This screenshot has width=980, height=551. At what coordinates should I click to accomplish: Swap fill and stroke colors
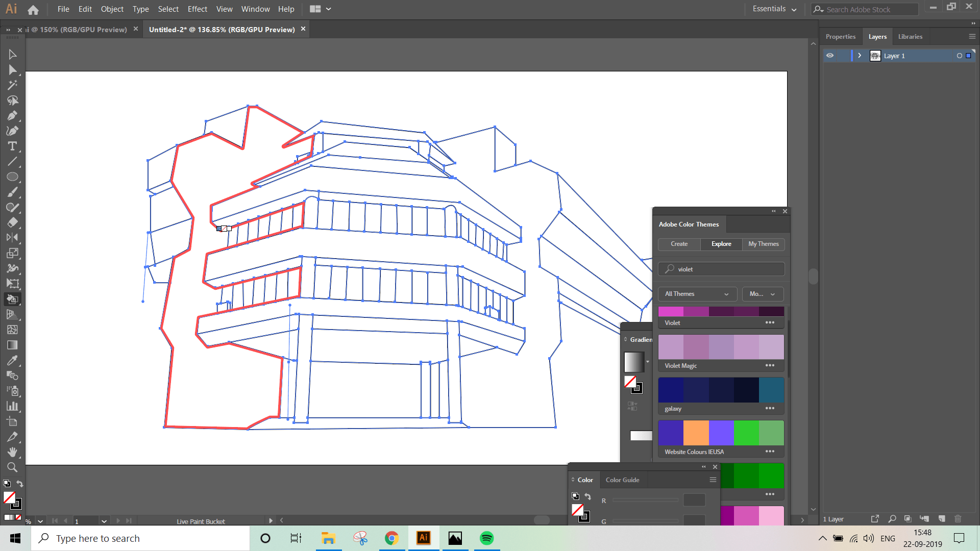20,484
